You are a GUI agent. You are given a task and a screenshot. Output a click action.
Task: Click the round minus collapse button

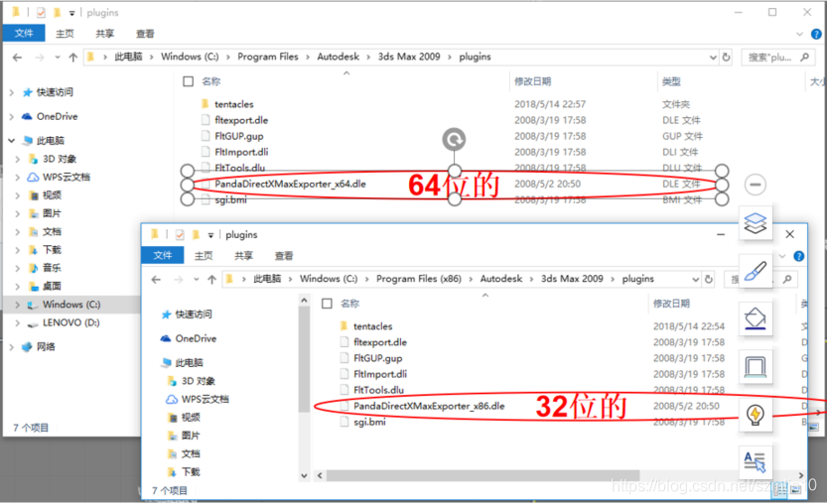pos(756,185)
